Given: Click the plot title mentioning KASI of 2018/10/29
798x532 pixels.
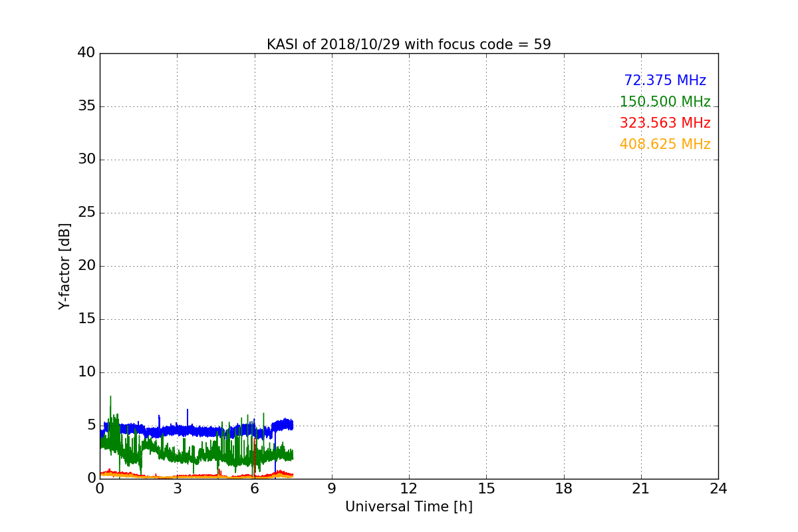Looking at the screenshot, I should pyautogui.click(x=408, y=45).
